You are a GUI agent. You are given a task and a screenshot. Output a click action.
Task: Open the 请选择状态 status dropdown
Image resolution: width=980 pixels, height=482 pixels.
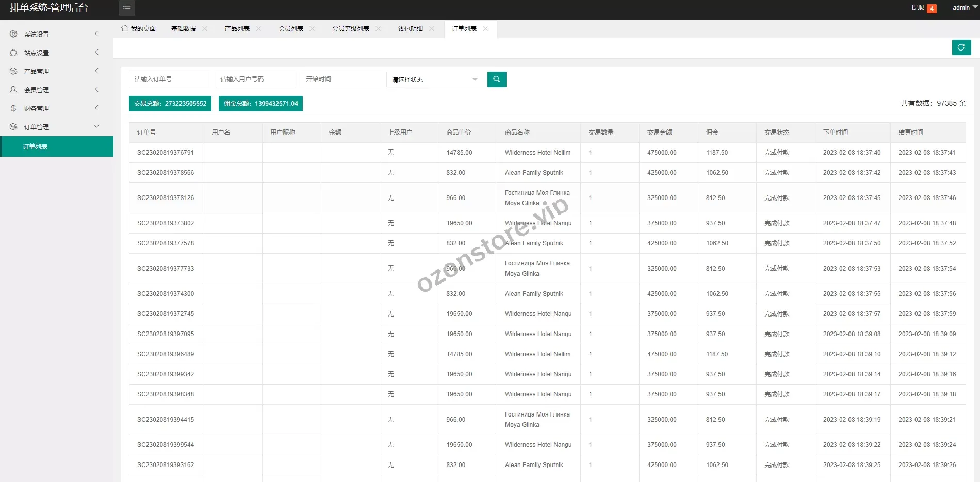pos(434,79)
